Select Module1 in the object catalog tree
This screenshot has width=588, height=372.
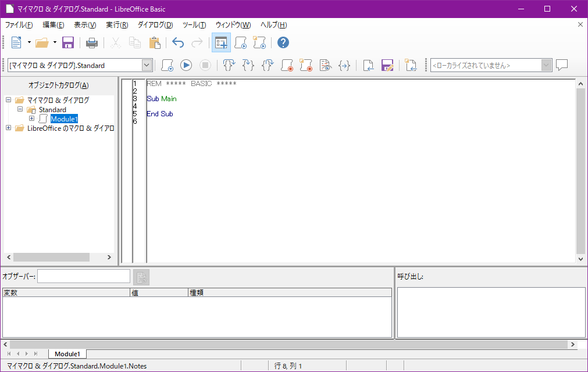point(64,119)
